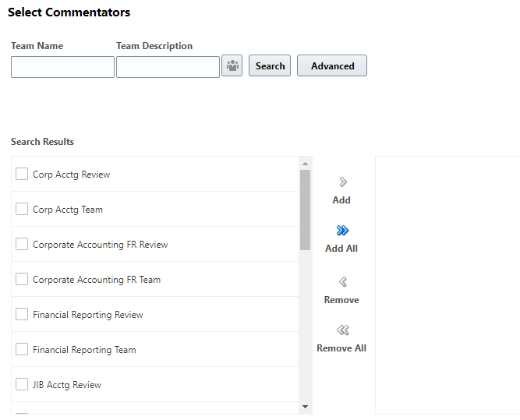Select the Financial Reporting Team checkbox
520x420 pixels.
pos(22,349)
